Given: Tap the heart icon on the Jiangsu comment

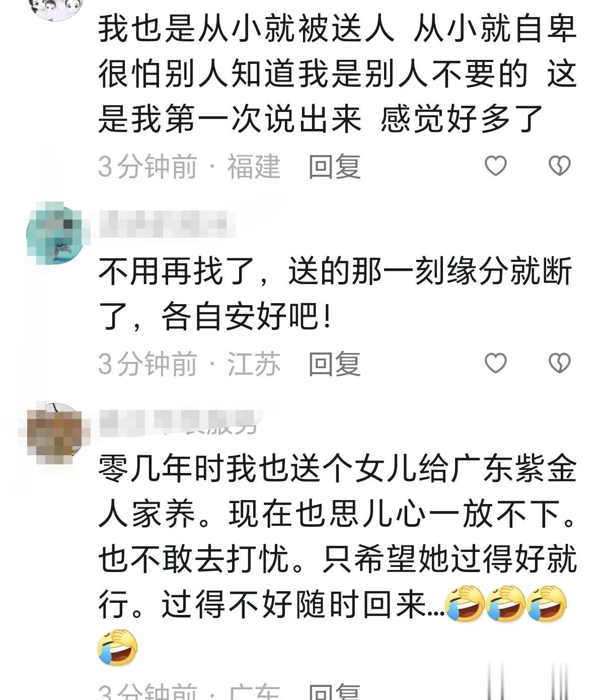Looking at the screenshot, I should [496, 363].
